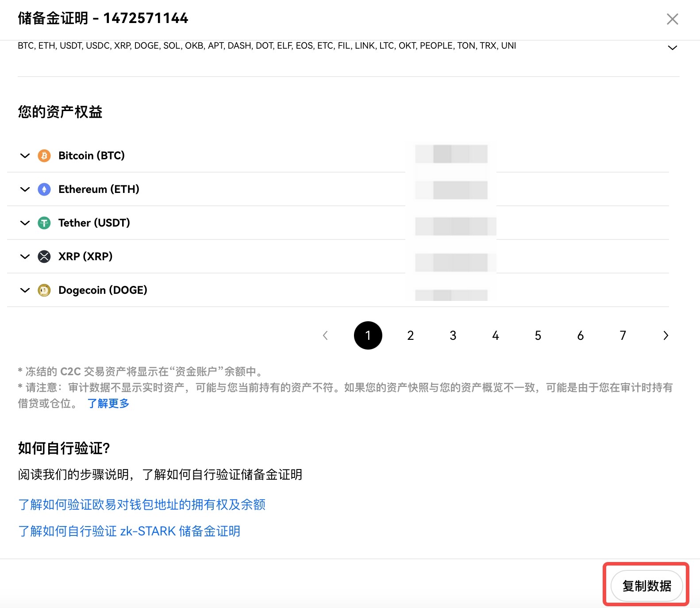Expand the XRP (XRP) row chevron
The width and height of the screenshot is (700, 608).
[25, 257]
